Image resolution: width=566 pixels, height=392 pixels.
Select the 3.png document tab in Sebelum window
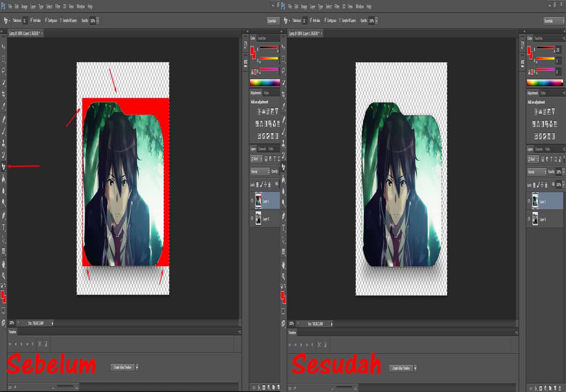pyautogui.click(x=25, y=33)
